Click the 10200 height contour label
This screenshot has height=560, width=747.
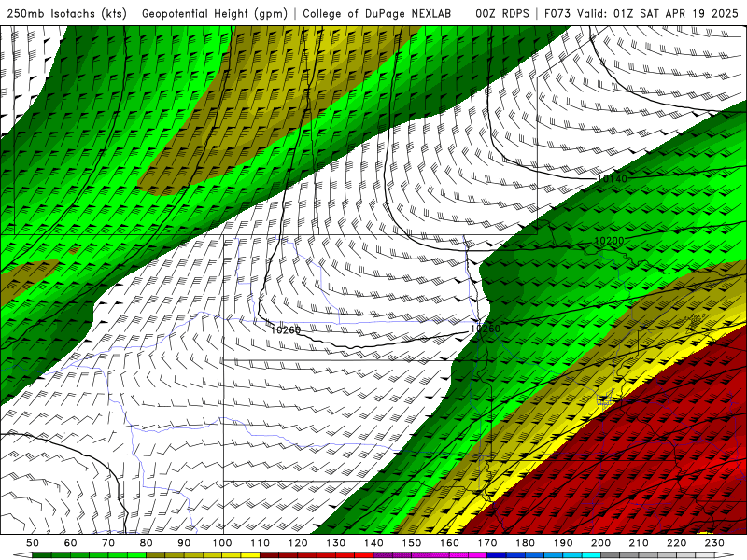(x=609, y=241)
